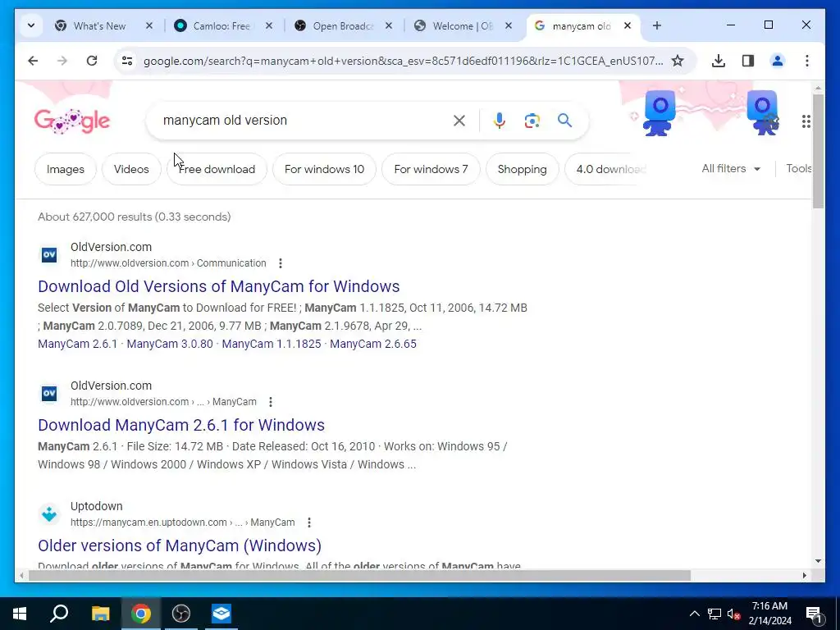Image resolution: width=840 pixels, height=630 pixels.
Task: Select the For windows 10 chip
Action: (x=324, y=169)
